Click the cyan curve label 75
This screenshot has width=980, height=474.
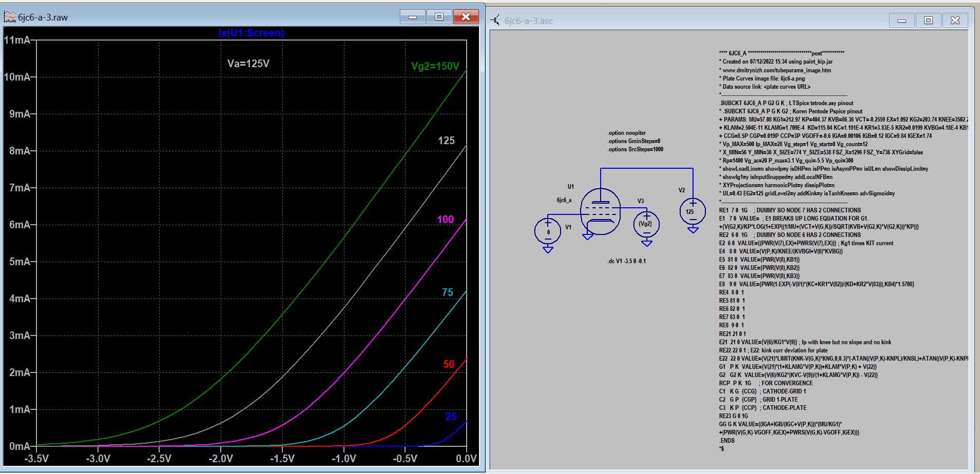(x=448, y=292)
